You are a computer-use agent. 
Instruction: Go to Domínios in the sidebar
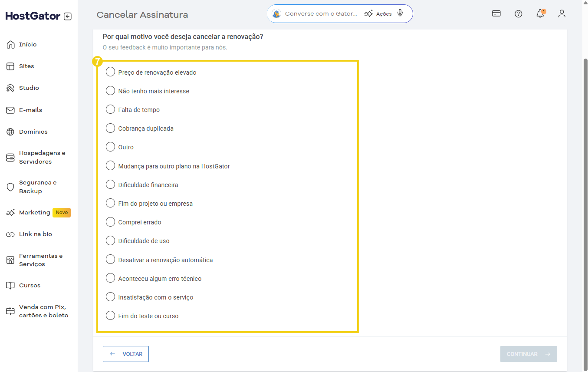tap(33, 132)
